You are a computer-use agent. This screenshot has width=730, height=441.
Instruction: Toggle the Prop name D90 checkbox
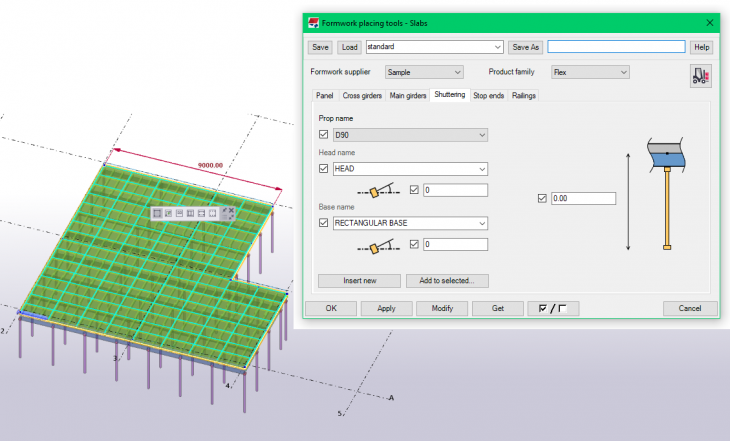coord(324,135)
